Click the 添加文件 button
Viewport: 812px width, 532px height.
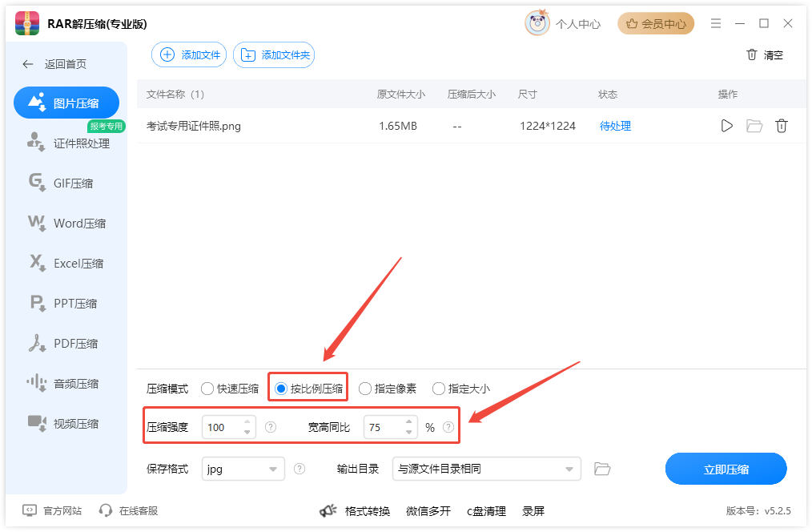189,54
